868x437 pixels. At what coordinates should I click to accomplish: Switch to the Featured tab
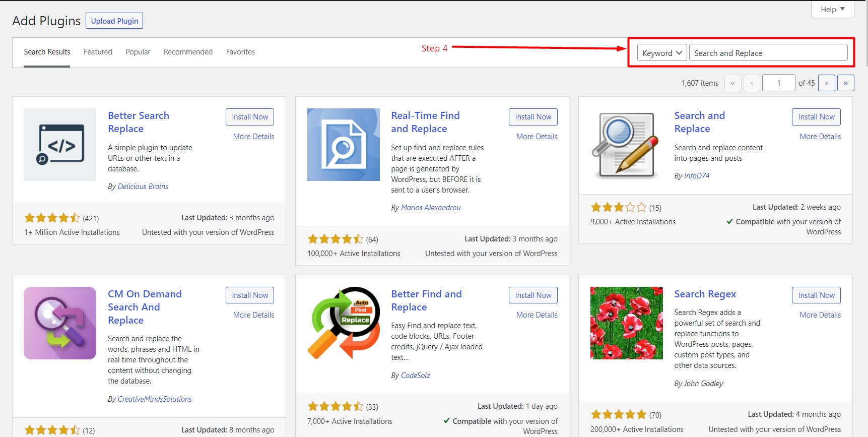point(98,52)
